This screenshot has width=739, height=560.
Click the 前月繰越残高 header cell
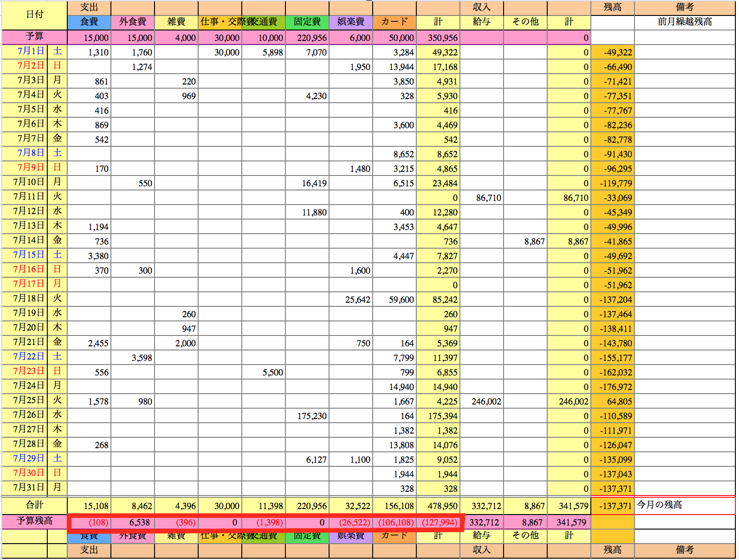[684, 22]
